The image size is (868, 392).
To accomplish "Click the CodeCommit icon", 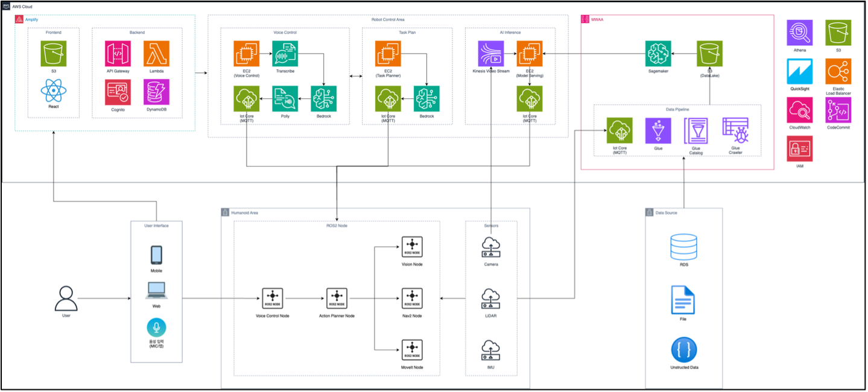I will coord(838,111).
